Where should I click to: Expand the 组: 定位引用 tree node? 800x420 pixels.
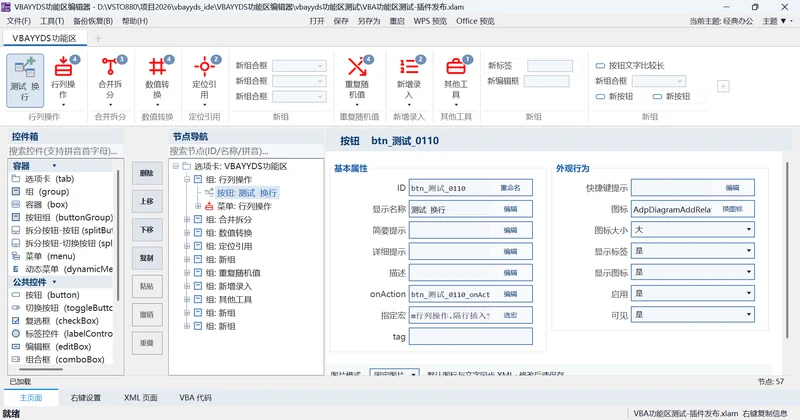187,246
